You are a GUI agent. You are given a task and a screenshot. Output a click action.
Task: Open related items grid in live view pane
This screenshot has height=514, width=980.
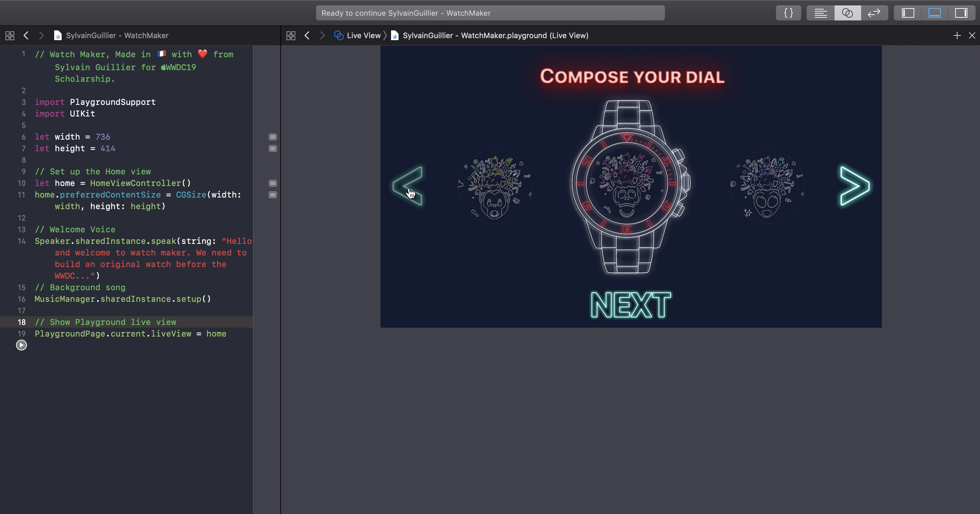pos(291,35)
